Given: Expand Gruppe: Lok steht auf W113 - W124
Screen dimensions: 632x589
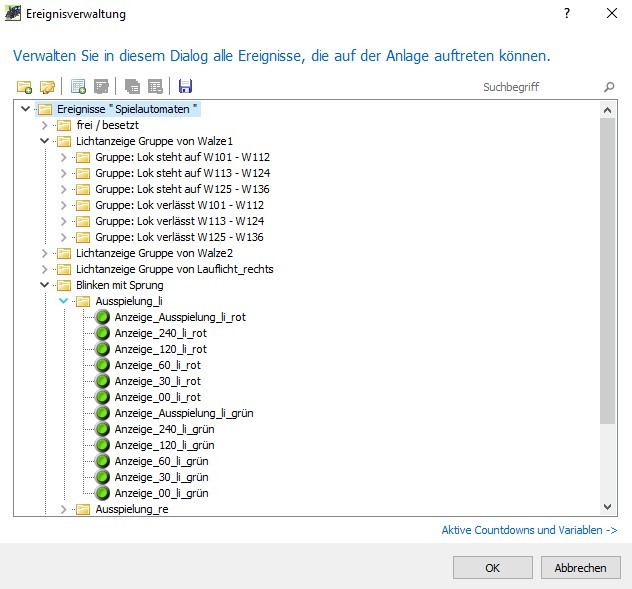Looking at the screenshot, I should [63, 173].
